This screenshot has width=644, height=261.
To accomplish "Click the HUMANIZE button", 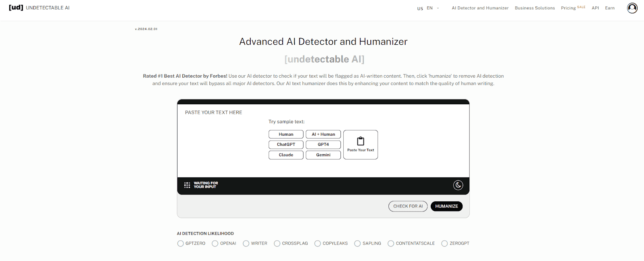I will tap(446, 206).
